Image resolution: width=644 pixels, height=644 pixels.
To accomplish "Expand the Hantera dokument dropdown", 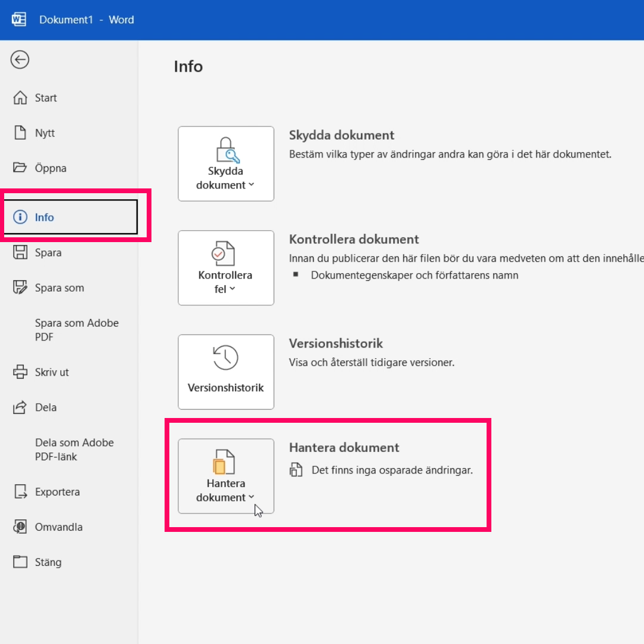I will [226, 476].
